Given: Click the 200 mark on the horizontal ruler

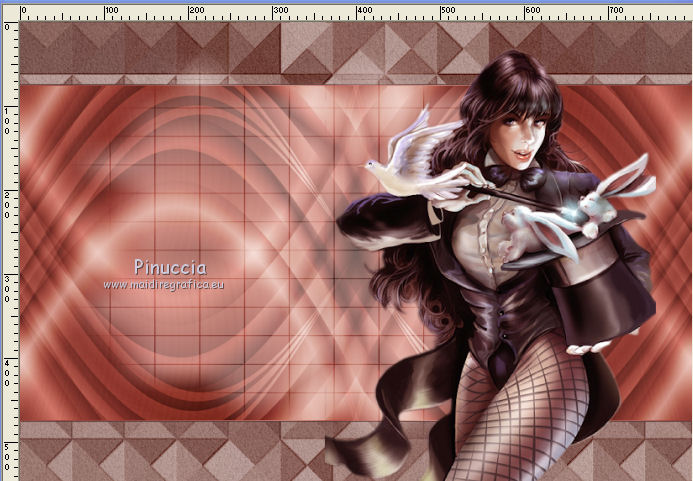Looking at the screenshot, I should pos(196,10).
